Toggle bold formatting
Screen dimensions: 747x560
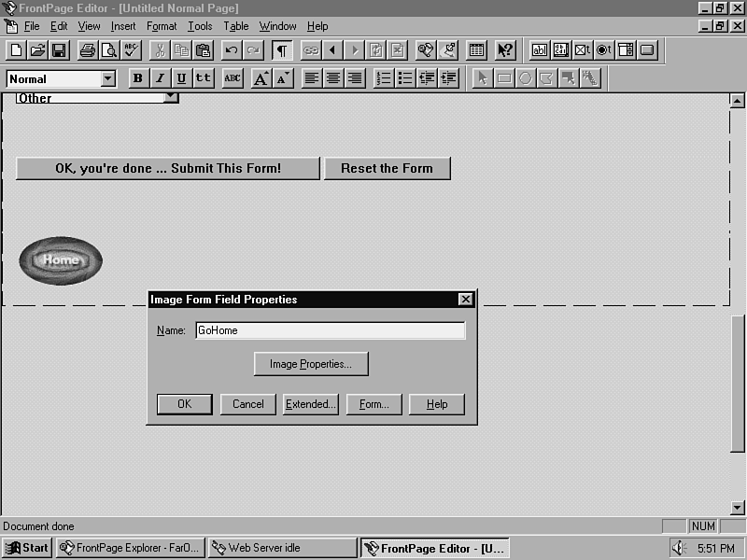coord(138,78)
